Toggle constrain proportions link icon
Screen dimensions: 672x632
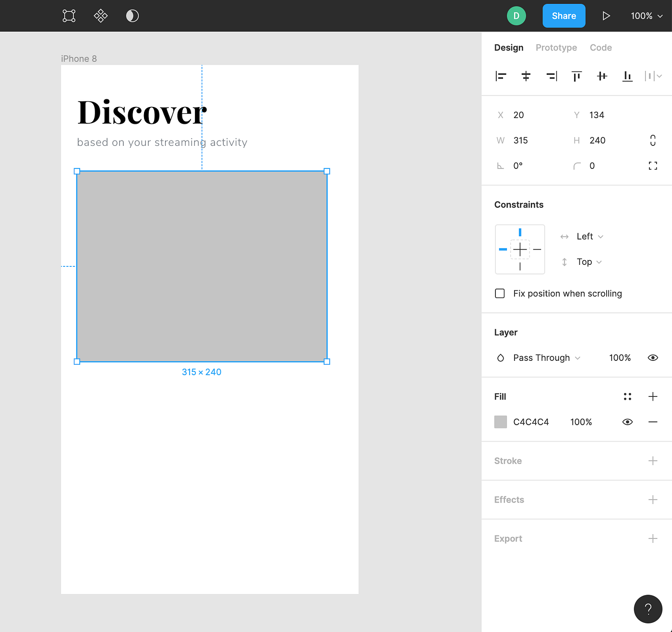[653, 140]
